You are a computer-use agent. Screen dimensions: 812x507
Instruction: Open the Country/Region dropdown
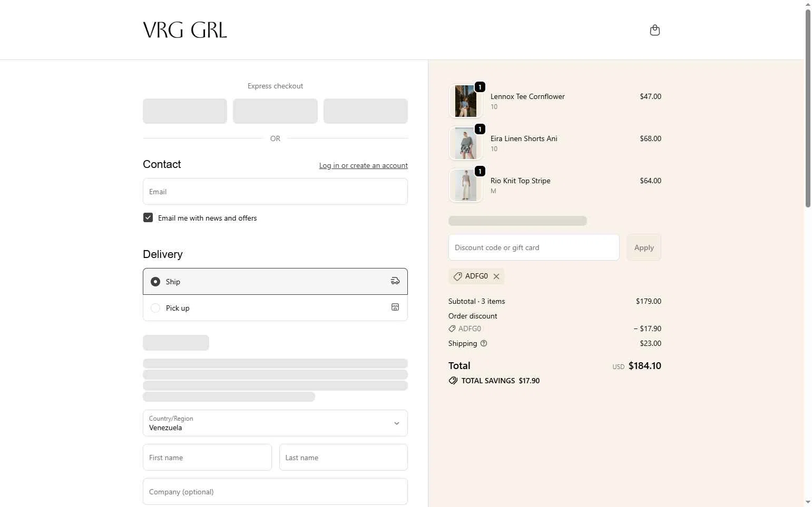pyautogui.click(x=275, y=423)
